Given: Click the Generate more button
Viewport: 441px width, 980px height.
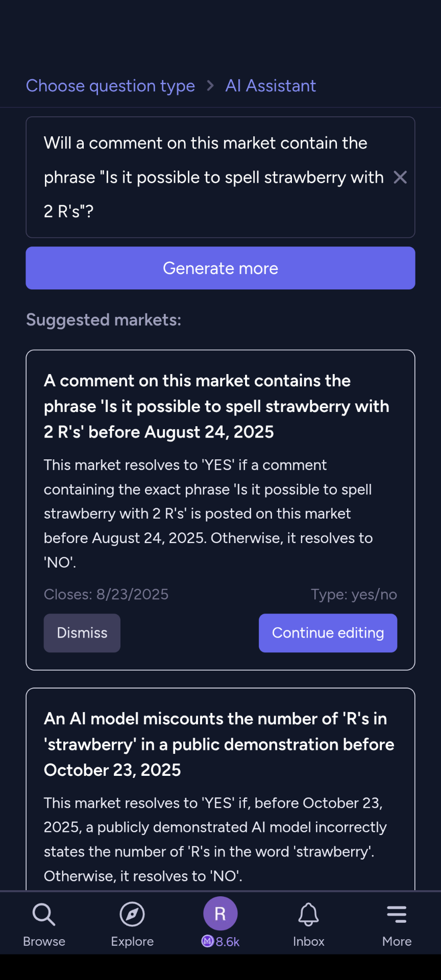Looking at the screenshot, I should click(220, 268).
